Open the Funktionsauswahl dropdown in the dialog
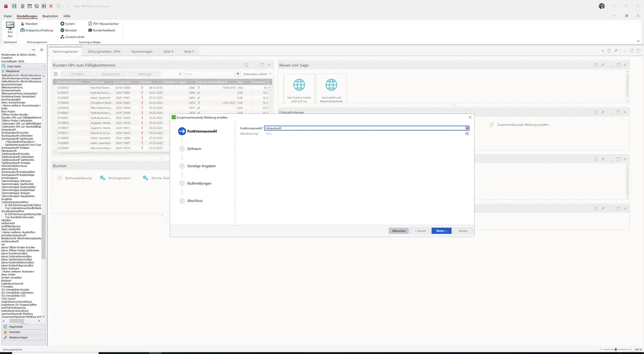Screen dimensions: 644x354 pos(467,128)
